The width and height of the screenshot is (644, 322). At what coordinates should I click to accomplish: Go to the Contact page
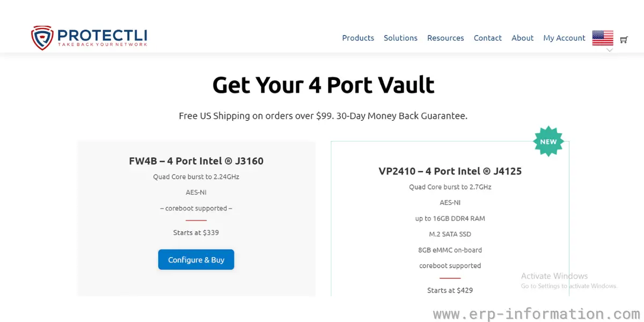point(487,38)
